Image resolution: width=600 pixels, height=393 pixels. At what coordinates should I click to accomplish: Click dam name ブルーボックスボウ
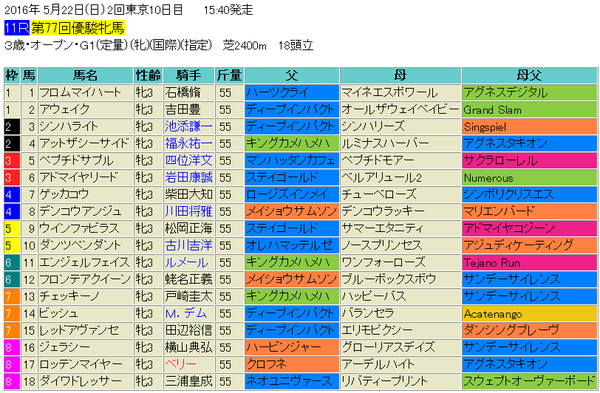click(x=389, y=279)
